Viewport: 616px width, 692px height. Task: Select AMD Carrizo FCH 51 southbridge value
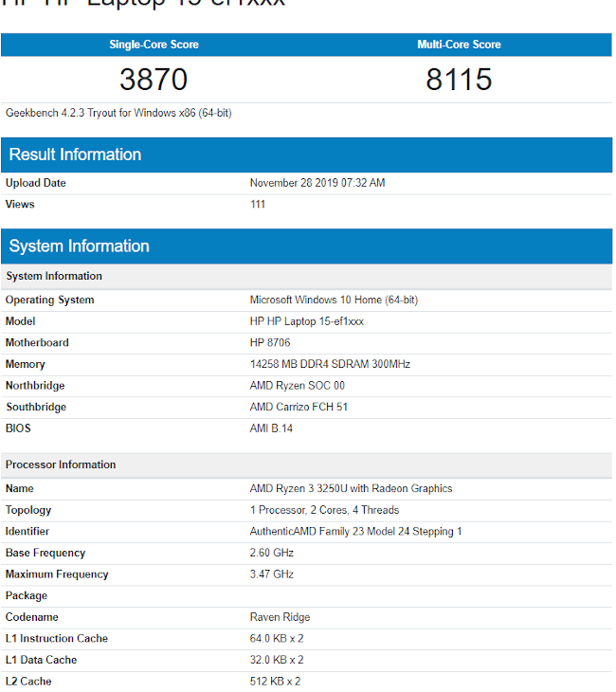click(299, 407)
